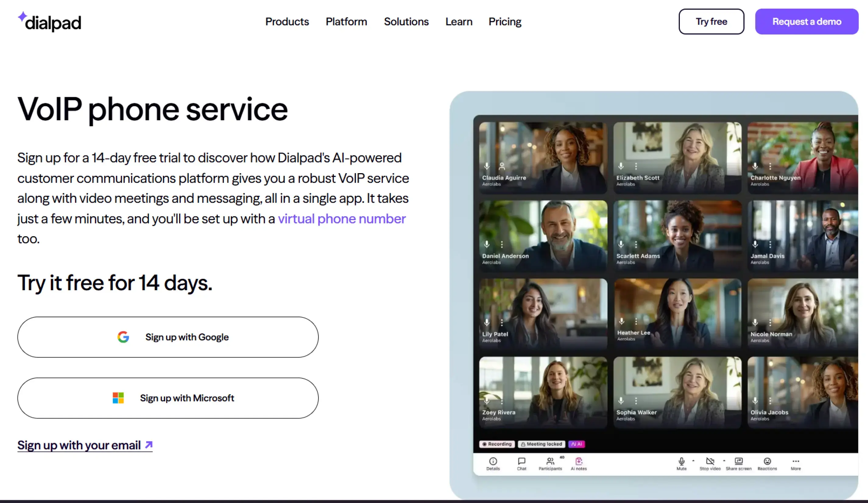
Task: Open the Products menu
Action: pyautogui.click(x=287, y=21)
